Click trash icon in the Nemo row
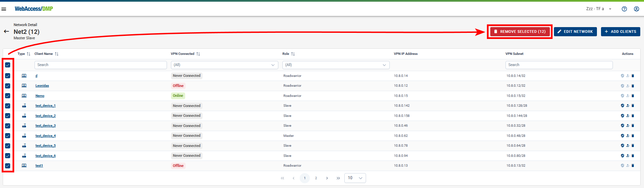 pos(633,96)
